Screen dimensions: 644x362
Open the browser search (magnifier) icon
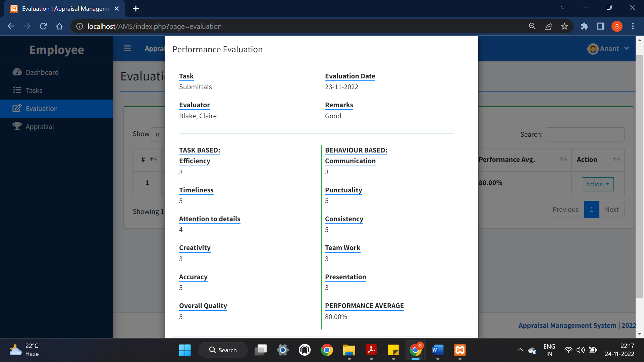coord(532,26)
